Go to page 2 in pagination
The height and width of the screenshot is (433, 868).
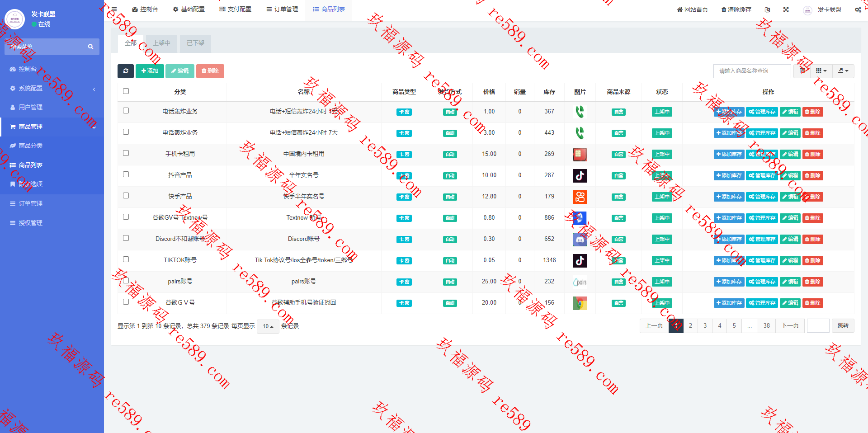click(x=690, y=326)
